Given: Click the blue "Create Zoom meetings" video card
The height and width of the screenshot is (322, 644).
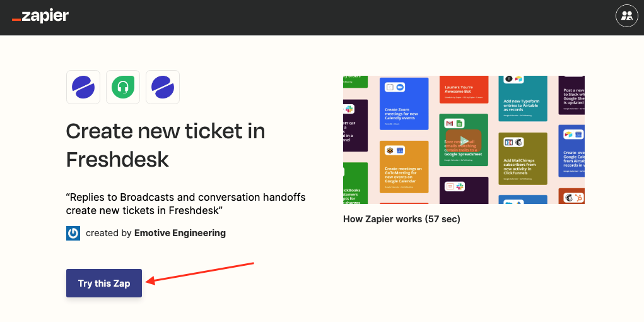Looking at the screenshot, I should pos(404,104).
